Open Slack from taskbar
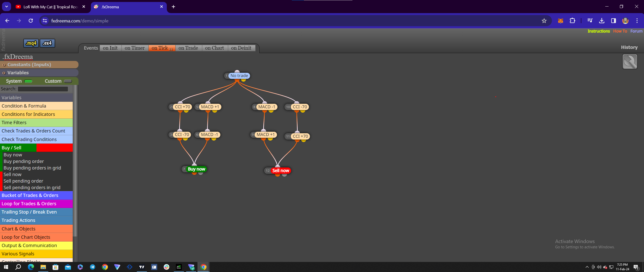Image resolution: width=644 pixels, height=272 pixels. point(167,267)
